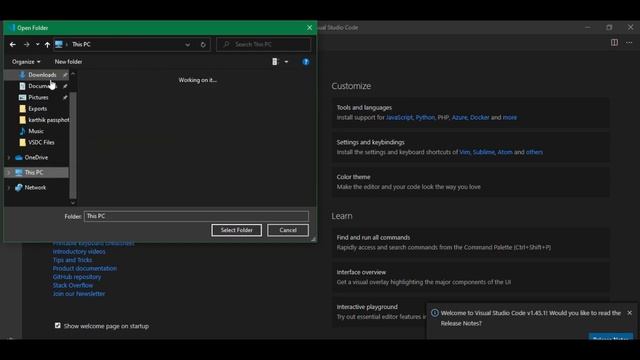Select OneDrive in the navigation pane
The width and height of the screenshot is (640, 360).
36,157
